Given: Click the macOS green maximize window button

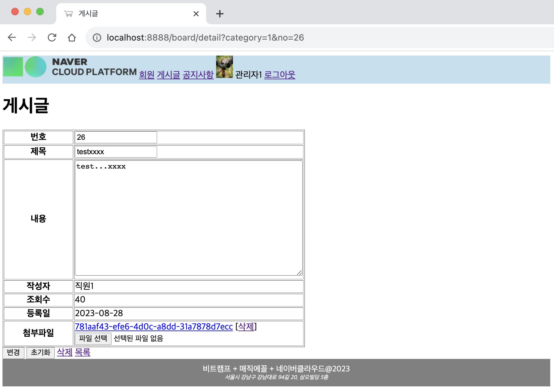Looking at the screenshot, I should click(x=40, y=12).
